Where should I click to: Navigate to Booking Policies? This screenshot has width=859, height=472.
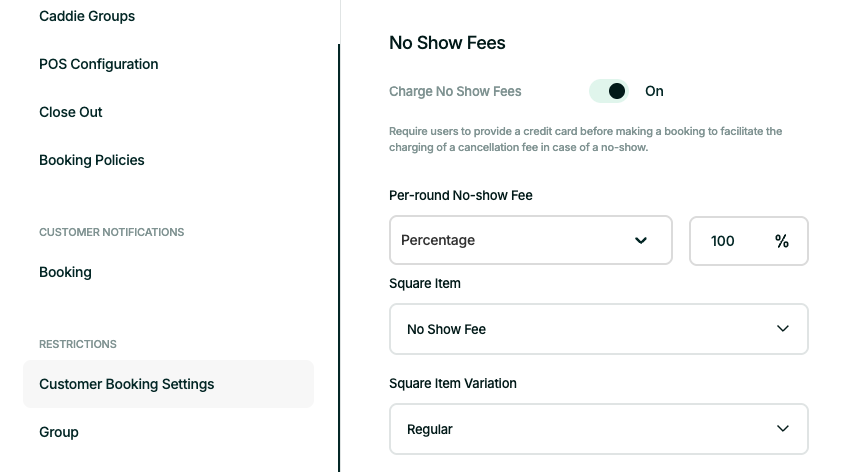[x=92, y=160]
